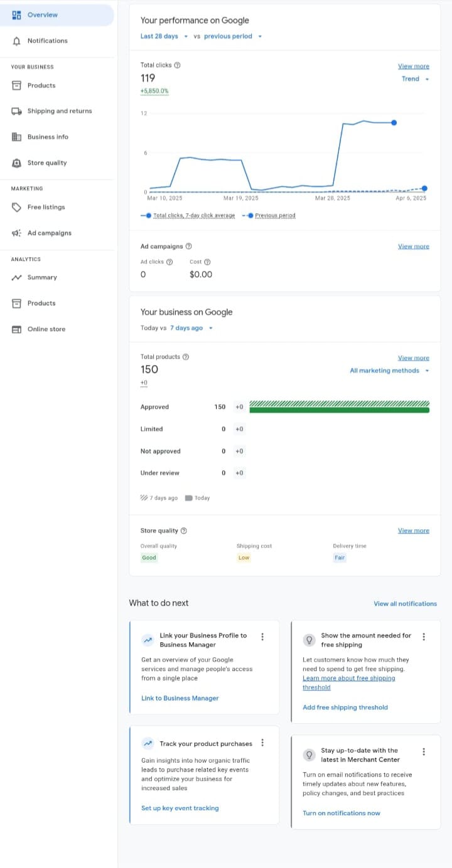Click trend icon on Link Business Profile card
Screen dimensions: 452x868
pos(148,640)
